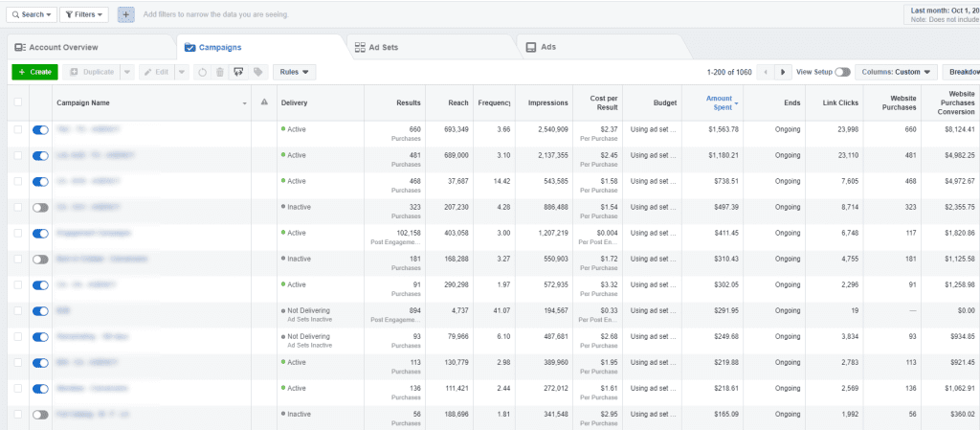Click the green Create button
Viewport: 980px width, 430px height.
coord(34,72)
